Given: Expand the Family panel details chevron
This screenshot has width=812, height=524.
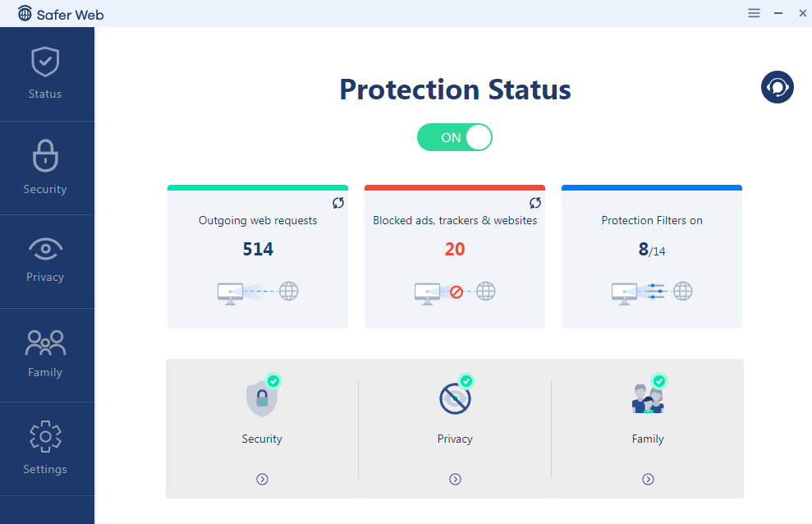Looking at the screenshot, I should tap(648, 479).
